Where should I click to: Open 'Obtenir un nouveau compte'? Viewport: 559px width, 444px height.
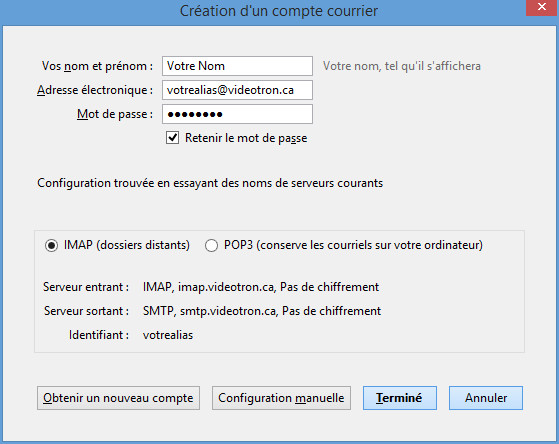click(118, 398)
